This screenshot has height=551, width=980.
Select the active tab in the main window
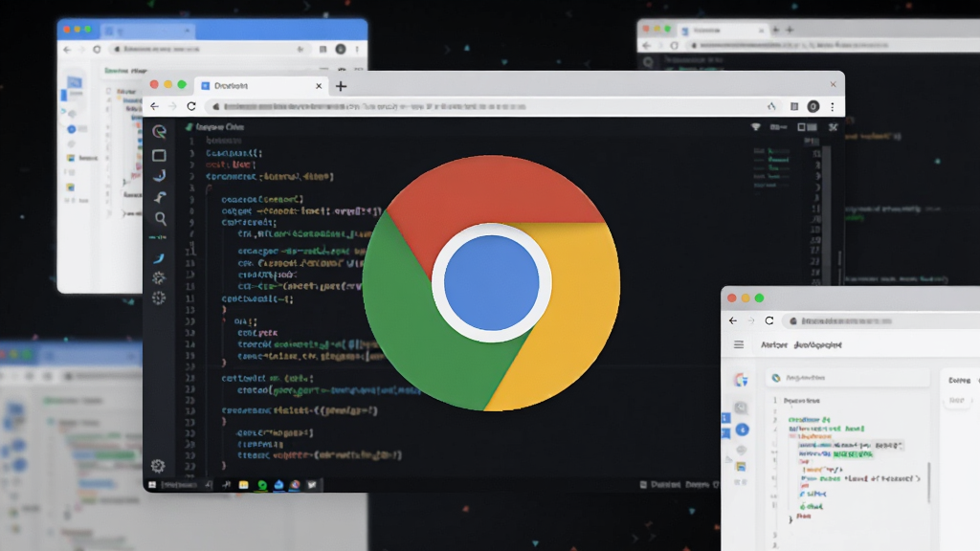point(260,85)
